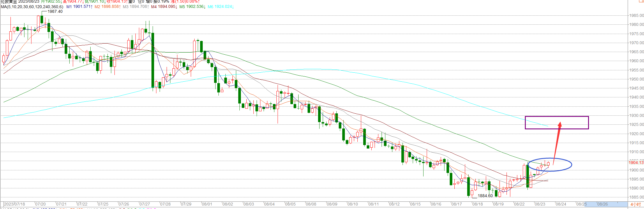The image size is (644, 209).
Task: Click the 1987.40 high price annotation
Action: 55,11
